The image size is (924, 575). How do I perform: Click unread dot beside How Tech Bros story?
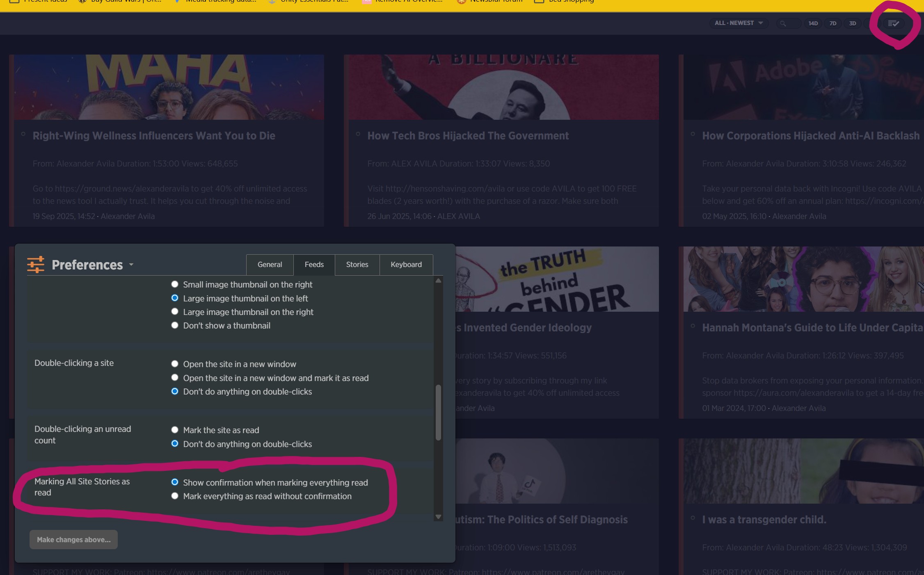pyautogui.click(x=358, y=134)
